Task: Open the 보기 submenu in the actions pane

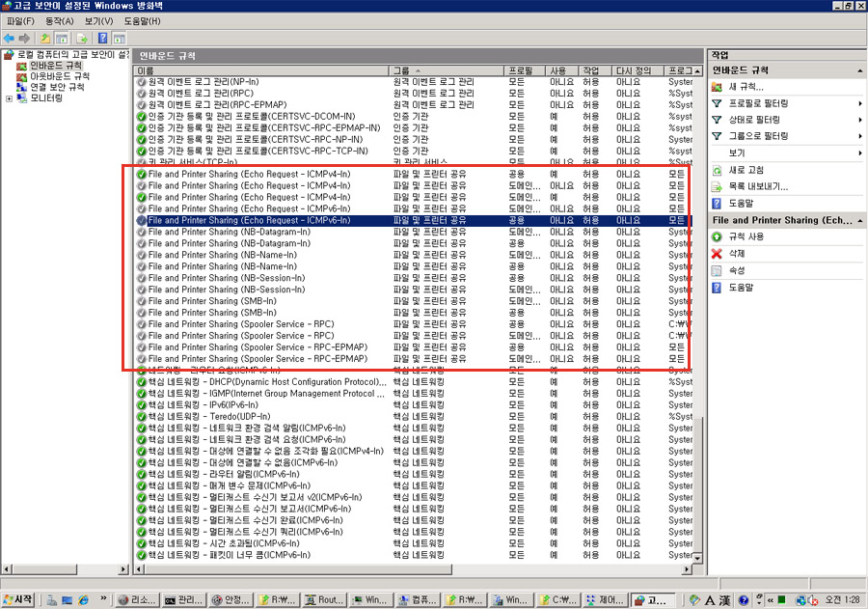Action: (737, 152)
